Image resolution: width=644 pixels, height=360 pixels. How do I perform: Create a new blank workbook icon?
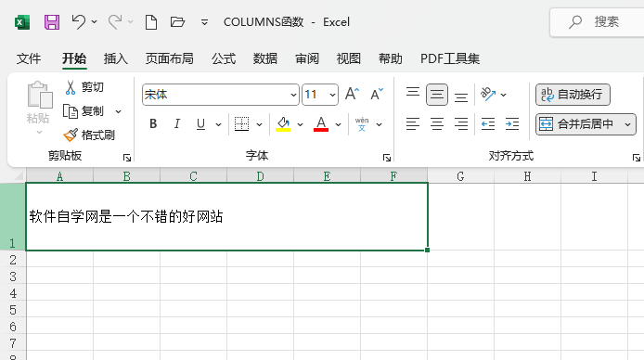150,21
